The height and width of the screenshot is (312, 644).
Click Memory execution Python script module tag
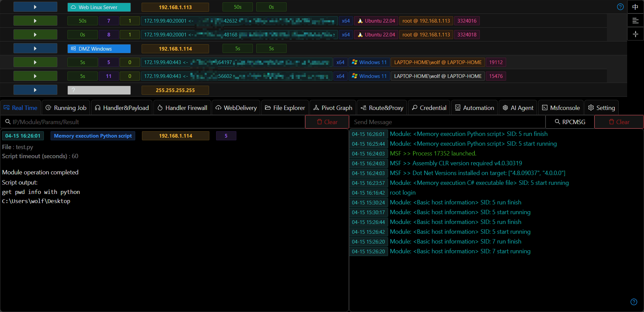[x=93, y=136]
